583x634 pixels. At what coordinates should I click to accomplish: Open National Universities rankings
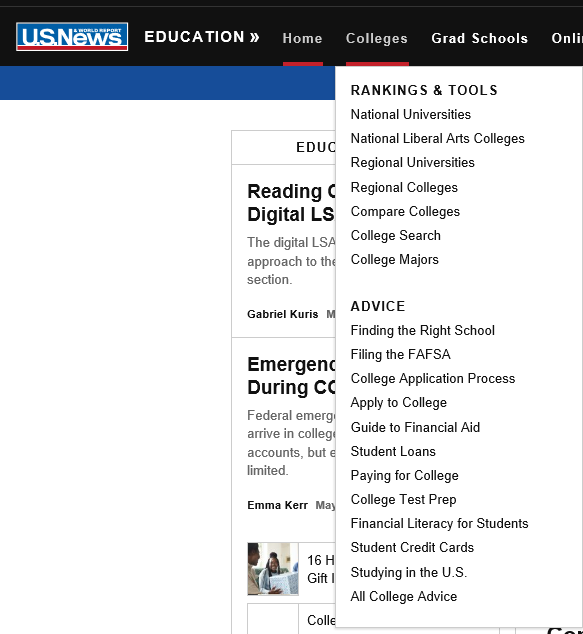pos(411,114)
